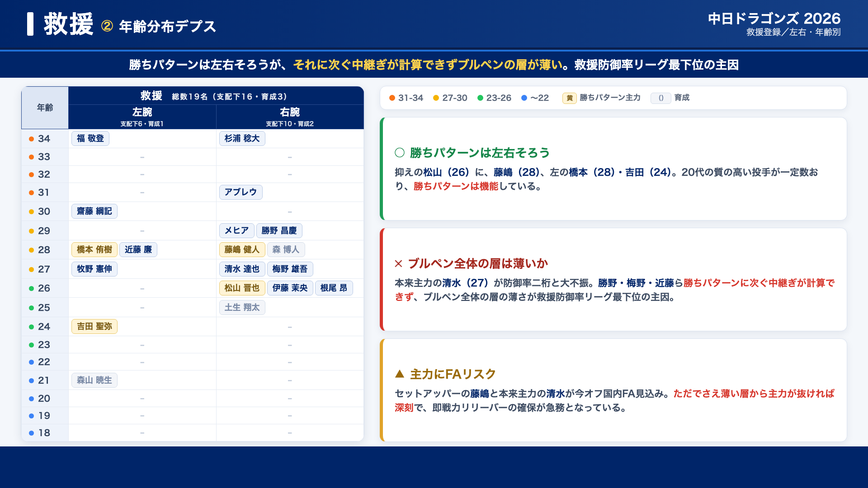The height and width of the screenshot is (488, 868).
Task: Select the 根尾 昂 chip
Action: [x=334, y=288]
